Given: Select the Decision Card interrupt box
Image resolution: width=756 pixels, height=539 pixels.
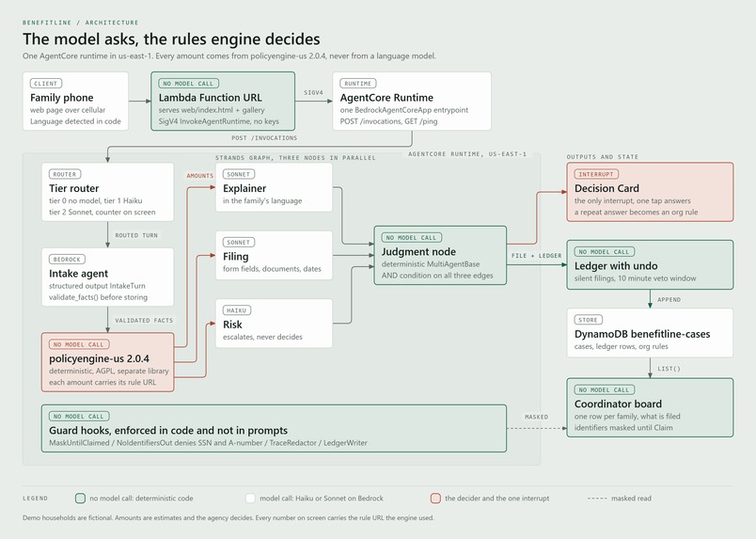Looking at the screenshot, I should click(x=650, y=192).
